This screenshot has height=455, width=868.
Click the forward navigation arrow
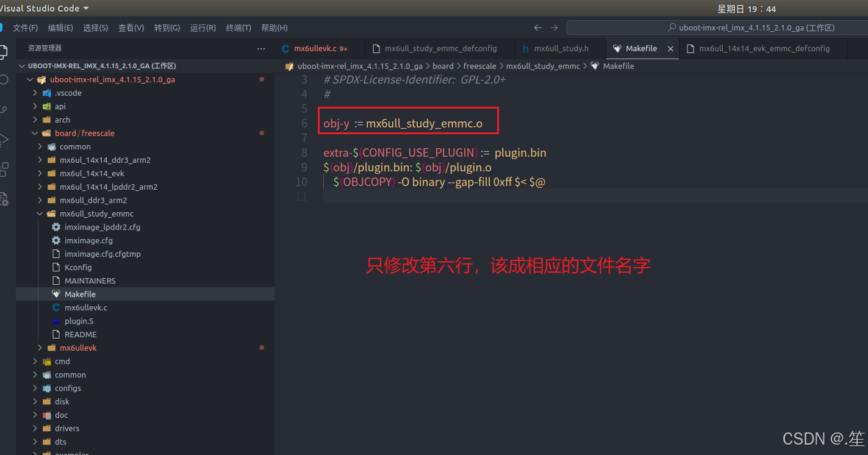click(x=553, y=27)
